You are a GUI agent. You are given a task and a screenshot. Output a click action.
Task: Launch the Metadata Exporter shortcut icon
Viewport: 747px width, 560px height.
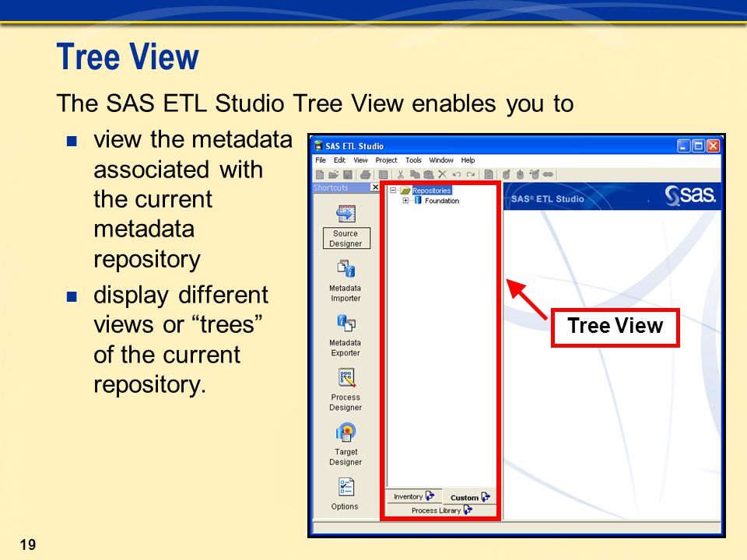point(345,323)
